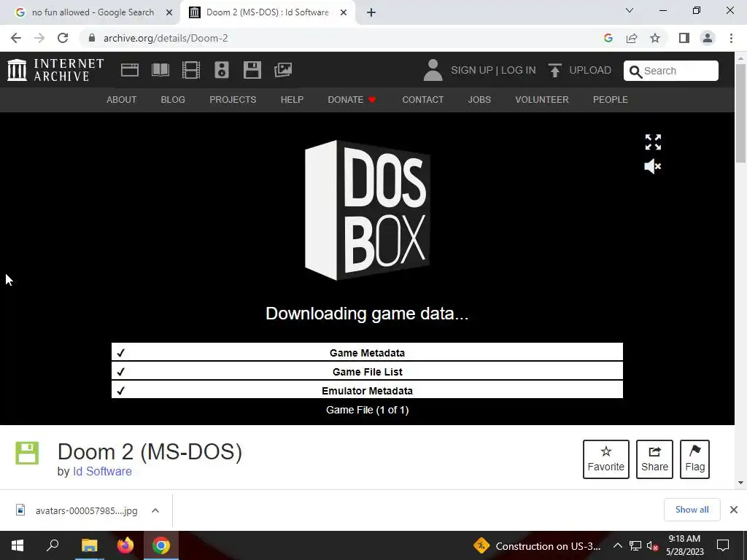Open the VOLUNTEER menu item
This screenshot has width=747, height=560.
pyautogui.click(x=542, y=99)
